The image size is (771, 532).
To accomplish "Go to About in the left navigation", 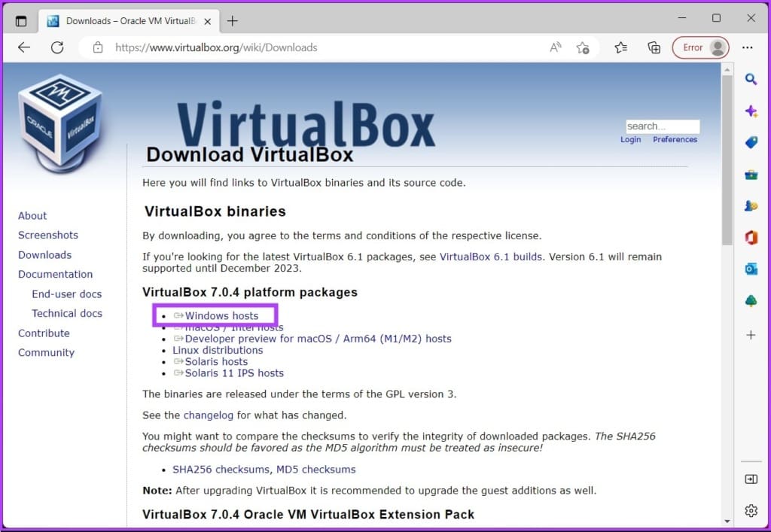I will pyautogui.click(x=32, y=216).
